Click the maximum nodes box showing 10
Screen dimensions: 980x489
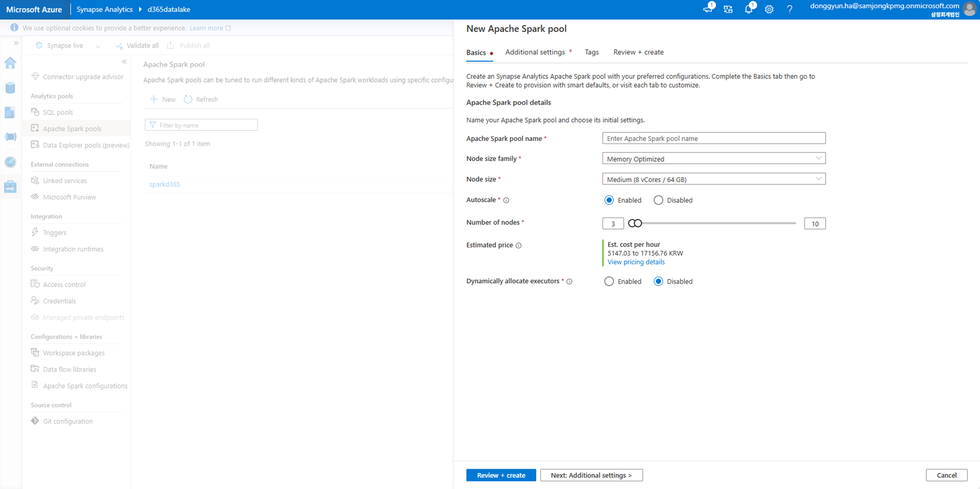[x=815, y=223]
